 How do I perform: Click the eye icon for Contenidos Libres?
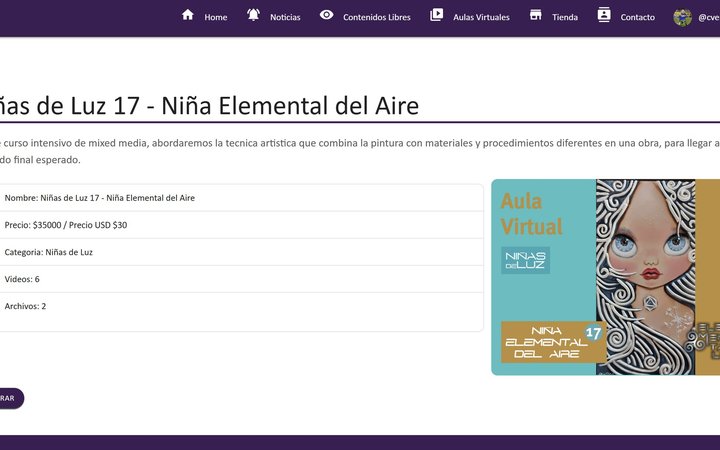tap(326, 15)
